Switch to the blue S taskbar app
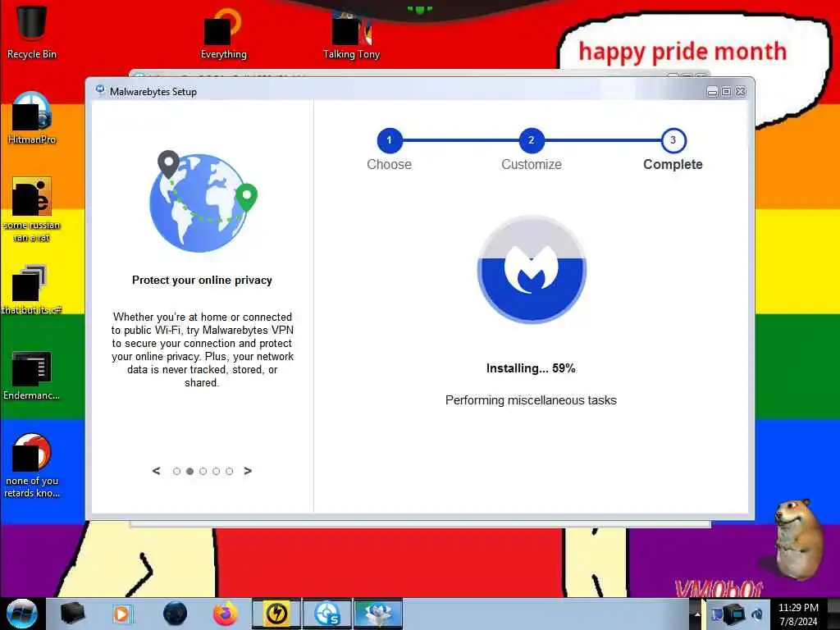The height and width of the screenshot is (630, 840). 327,614
